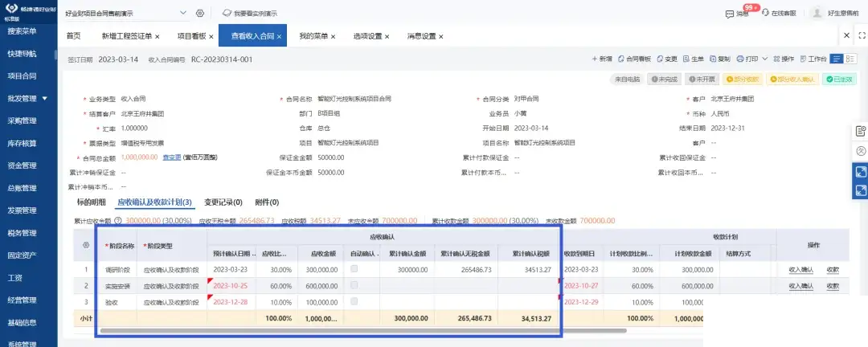
Task: Open account settings gear beside company selector
Action: tap(200, 13)
